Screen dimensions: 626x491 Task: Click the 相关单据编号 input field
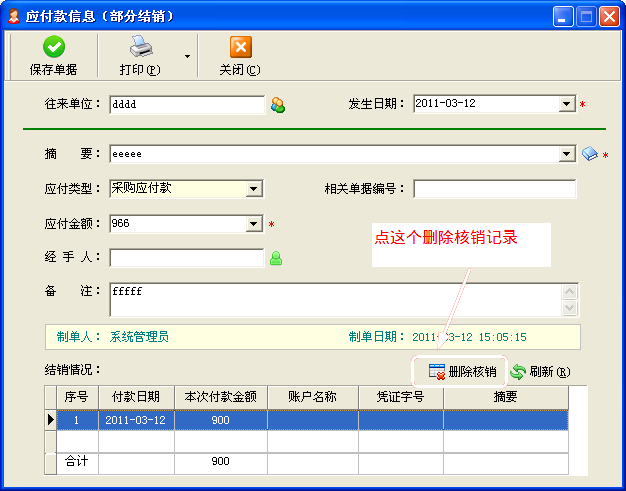(494, 189)
